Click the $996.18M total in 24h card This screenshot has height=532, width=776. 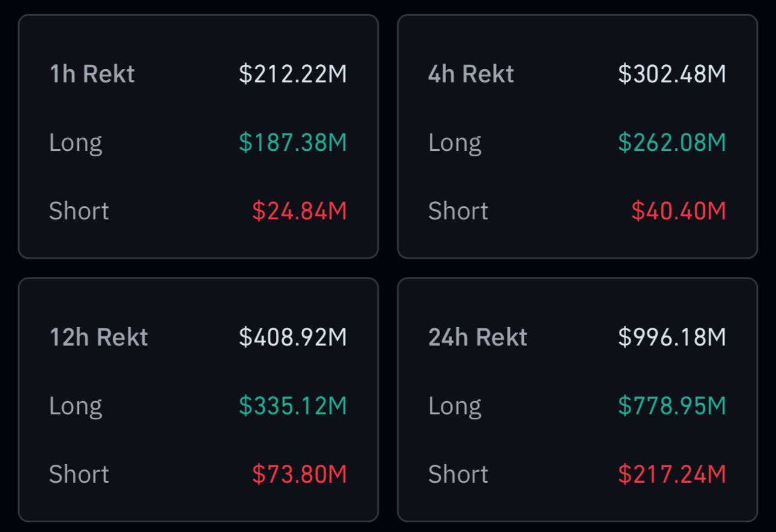(x=672, y=337)
